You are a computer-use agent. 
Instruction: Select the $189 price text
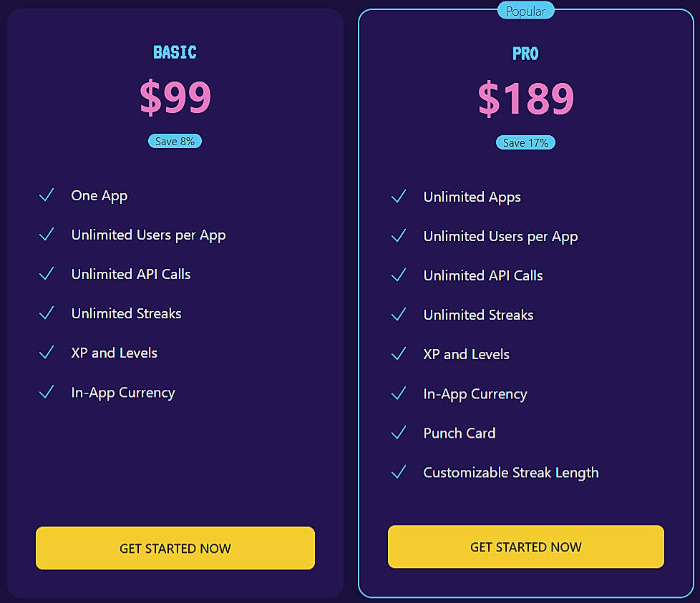(525, 99)
